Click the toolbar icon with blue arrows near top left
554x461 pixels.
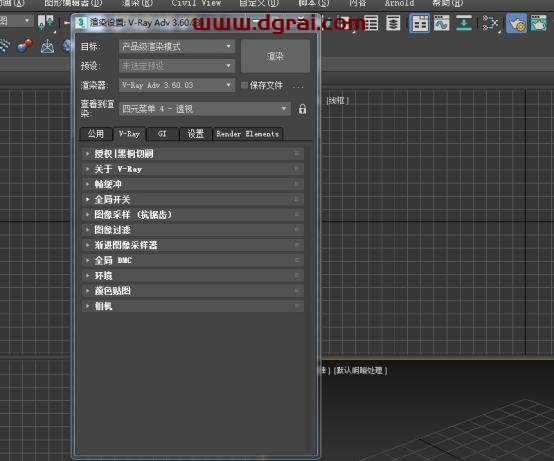pos(46,22)
